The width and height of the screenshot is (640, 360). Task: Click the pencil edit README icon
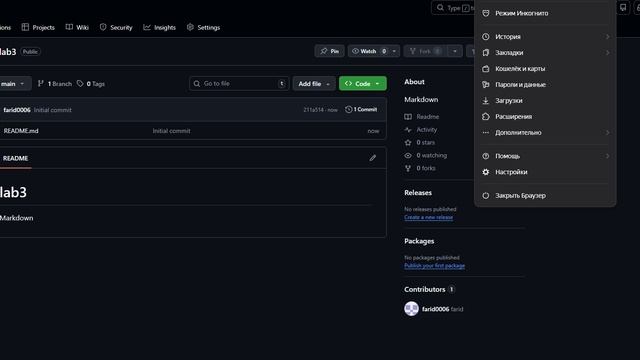click(373, 158)
